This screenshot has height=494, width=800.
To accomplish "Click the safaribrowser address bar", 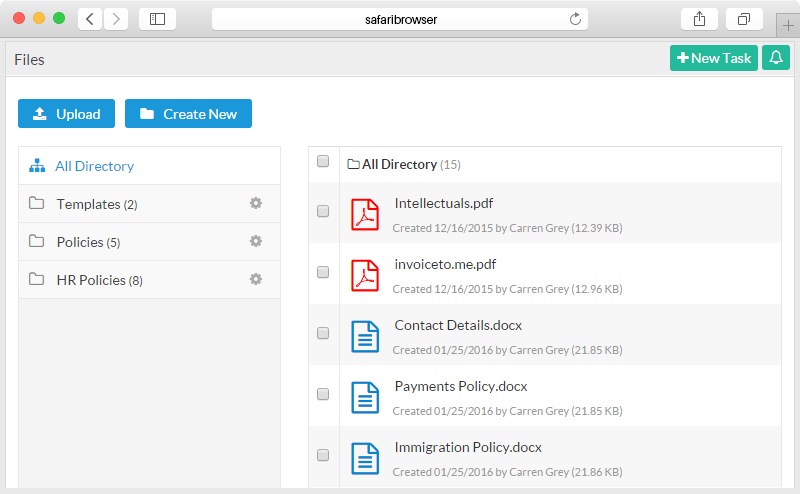I will coord(400,19).
